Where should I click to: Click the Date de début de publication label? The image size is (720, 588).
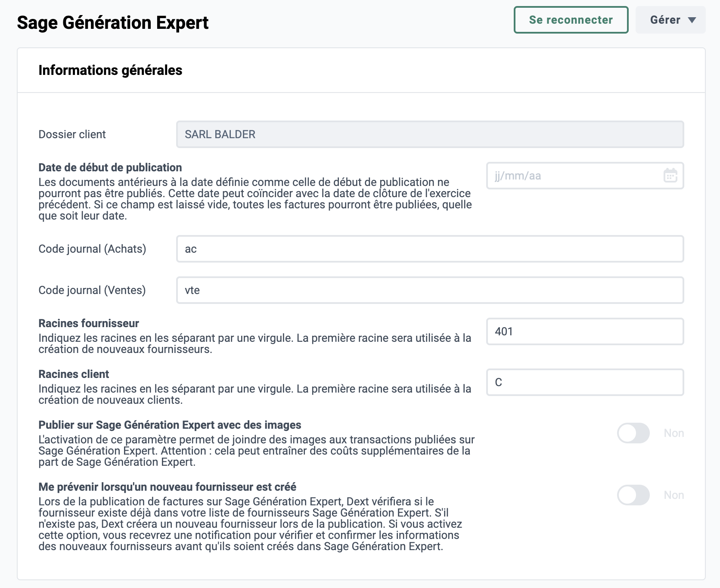[110, 167]
